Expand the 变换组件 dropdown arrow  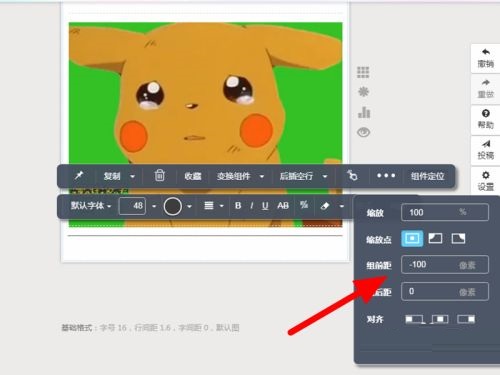pyautogui.click(x=262, y=176)
